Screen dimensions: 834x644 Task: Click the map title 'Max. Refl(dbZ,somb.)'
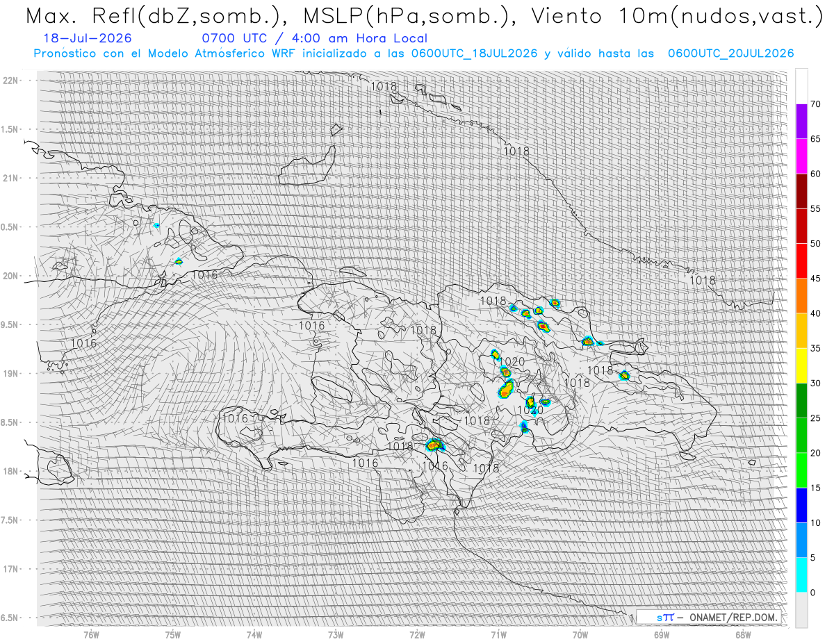pos(157,17)
